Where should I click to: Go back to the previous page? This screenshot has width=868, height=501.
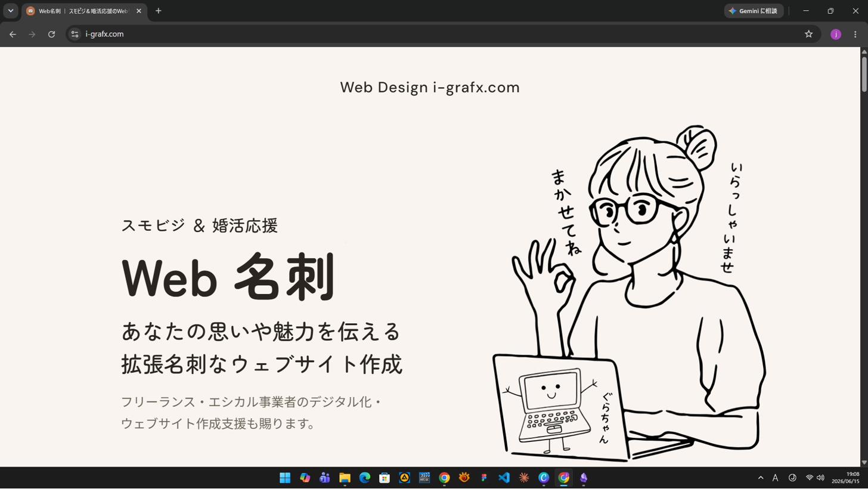[x=13, y=35]
